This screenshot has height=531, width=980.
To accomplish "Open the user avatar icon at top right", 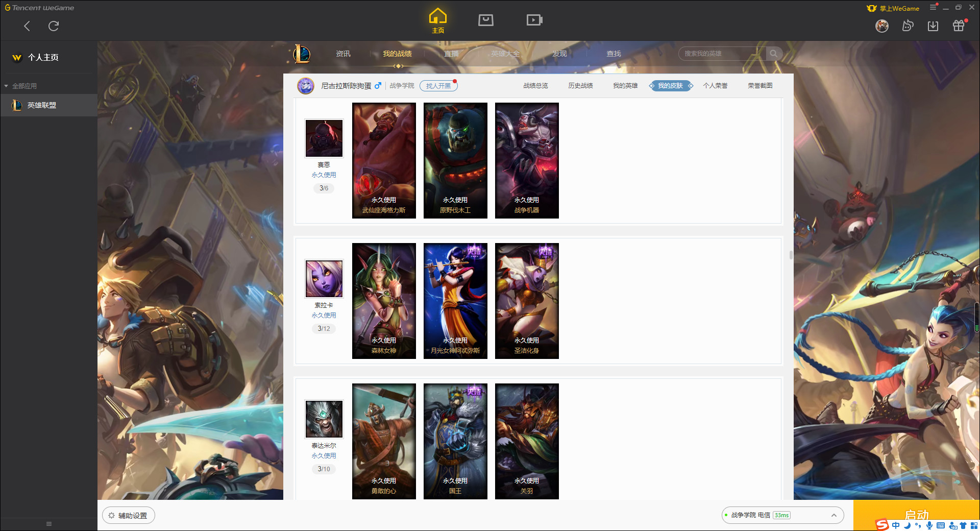I will 882,26.
